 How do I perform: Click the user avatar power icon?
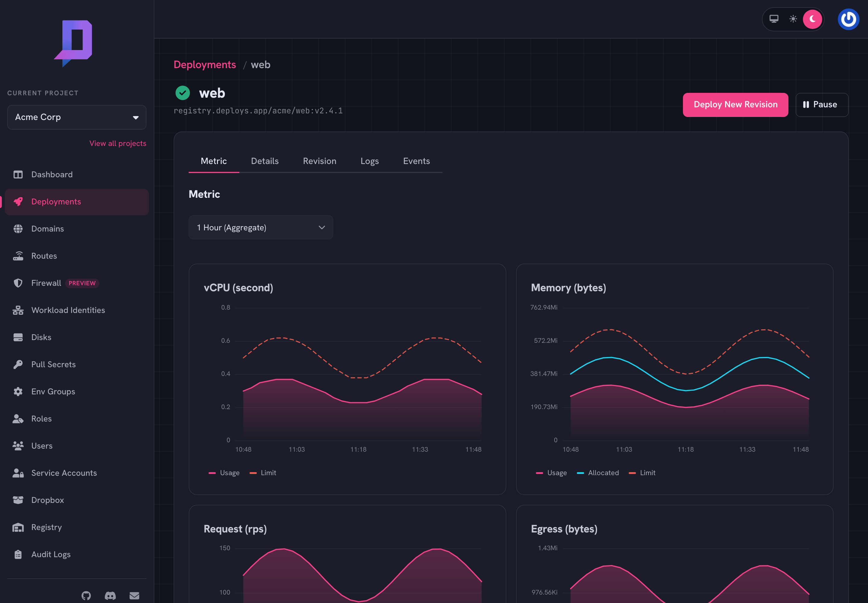(x=848, y=19)
